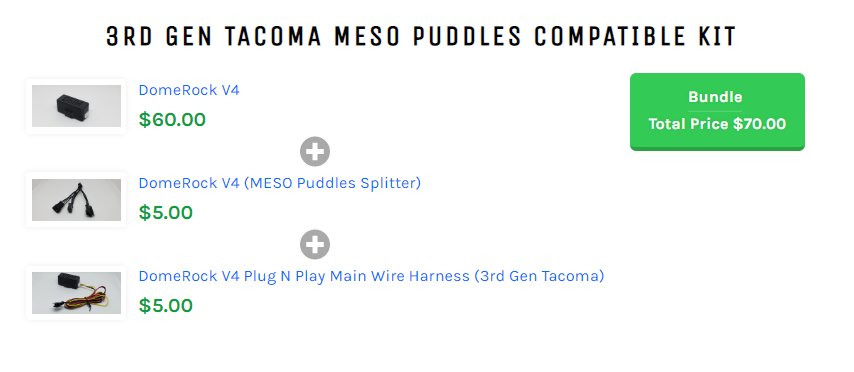Screen dimensions: 854x372
Task: Select the Total Price $70.00 text
Action: click(x=717, y=124)
